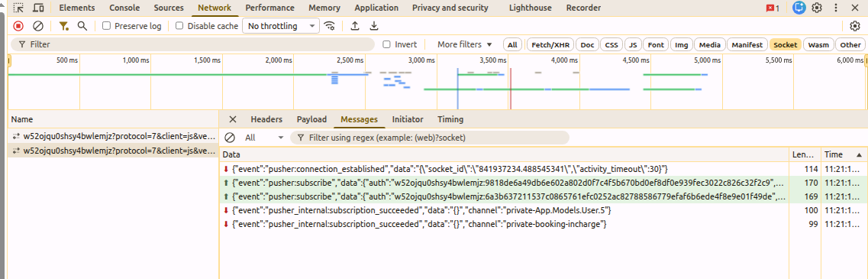Select the All request type filter

coord(513,45)
